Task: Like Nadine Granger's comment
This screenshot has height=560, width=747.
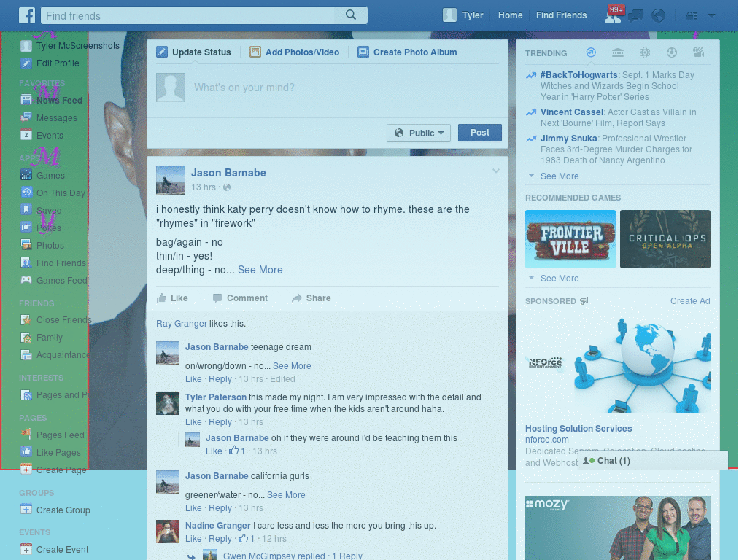Action: 193,539
